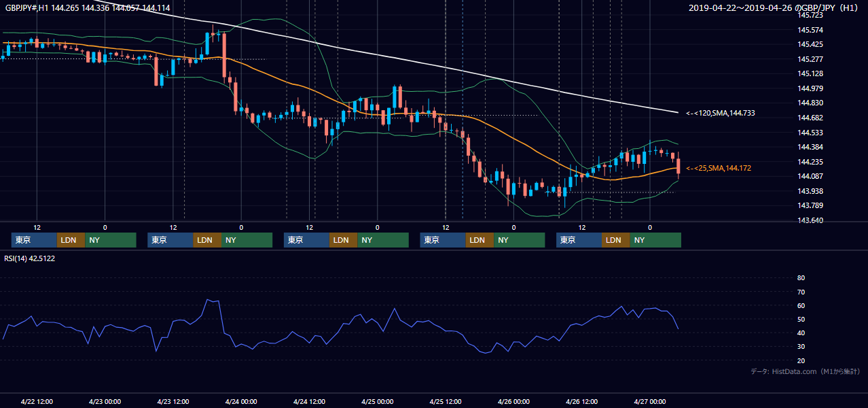Click price level 145.128 on the axis
This screenshot has width=868, height=408.
[x=811, y=73]
